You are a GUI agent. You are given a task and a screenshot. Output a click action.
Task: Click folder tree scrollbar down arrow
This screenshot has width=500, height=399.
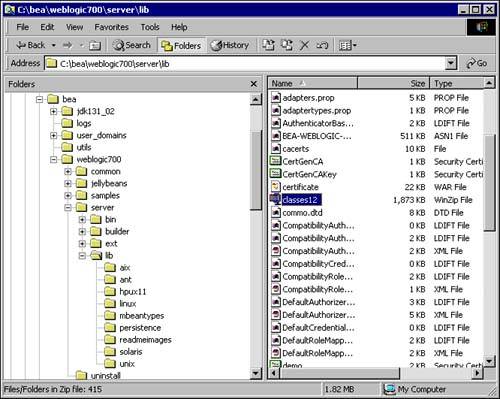coord(256,373)
